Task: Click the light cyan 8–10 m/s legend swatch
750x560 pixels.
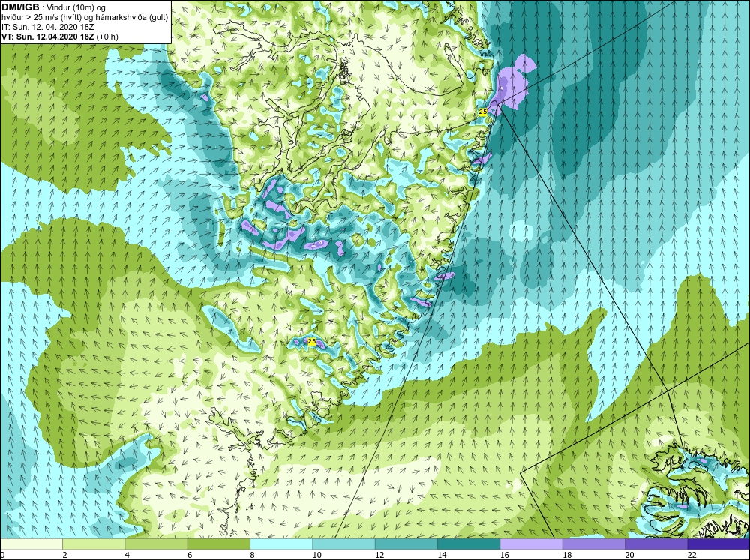Action: (x=281, y=544)
